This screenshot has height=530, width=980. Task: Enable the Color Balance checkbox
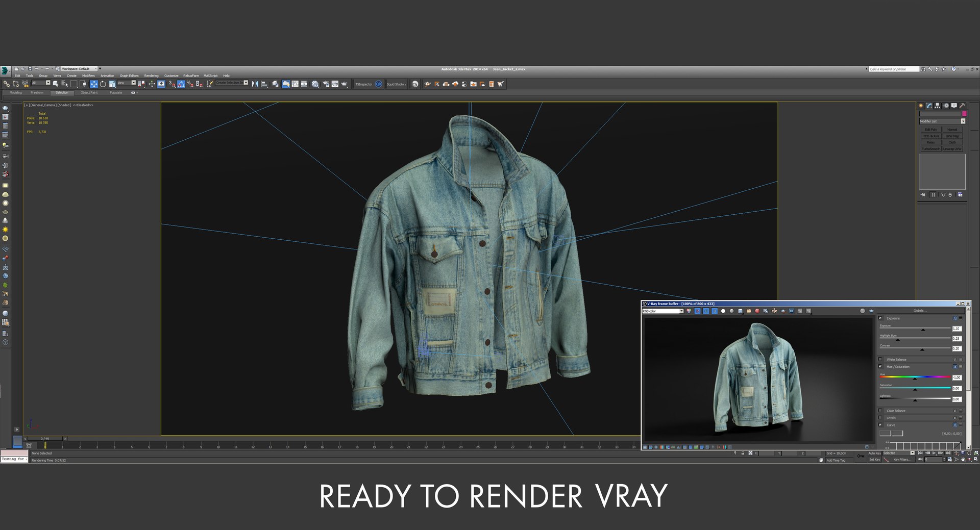tap(880, 411)
